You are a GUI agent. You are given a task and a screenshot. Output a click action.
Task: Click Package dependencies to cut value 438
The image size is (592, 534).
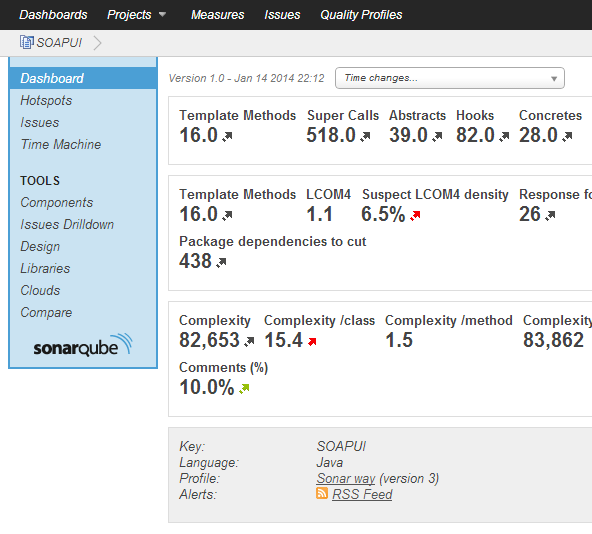coord(195,261)
